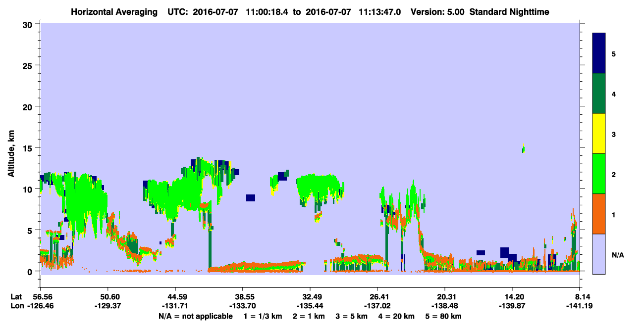The width and height of the screenshot is (644, 330).
Task: Click the '5 = 80 km' legend note
Action: click(444, 316)
